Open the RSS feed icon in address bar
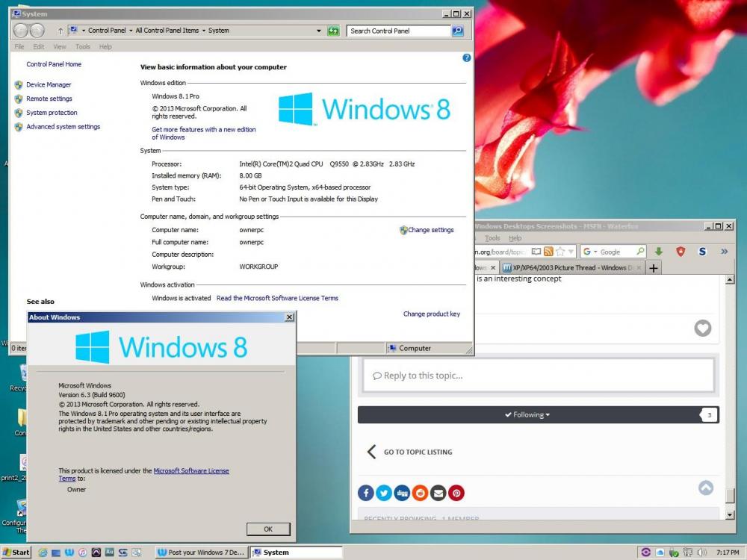747x560 pixels. [548, 252]
